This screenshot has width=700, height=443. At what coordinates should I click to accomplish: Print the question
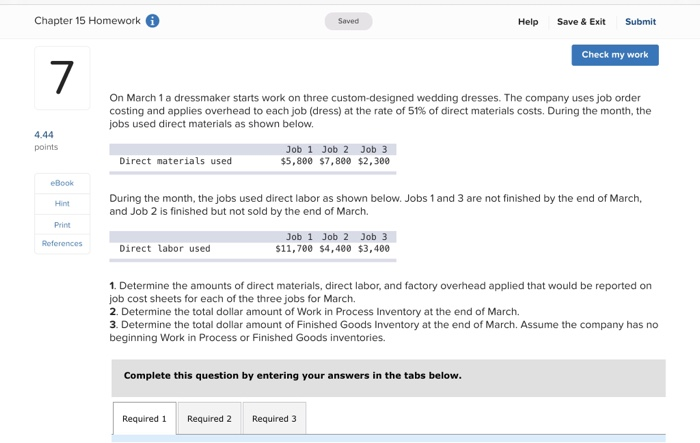[62, 225]
